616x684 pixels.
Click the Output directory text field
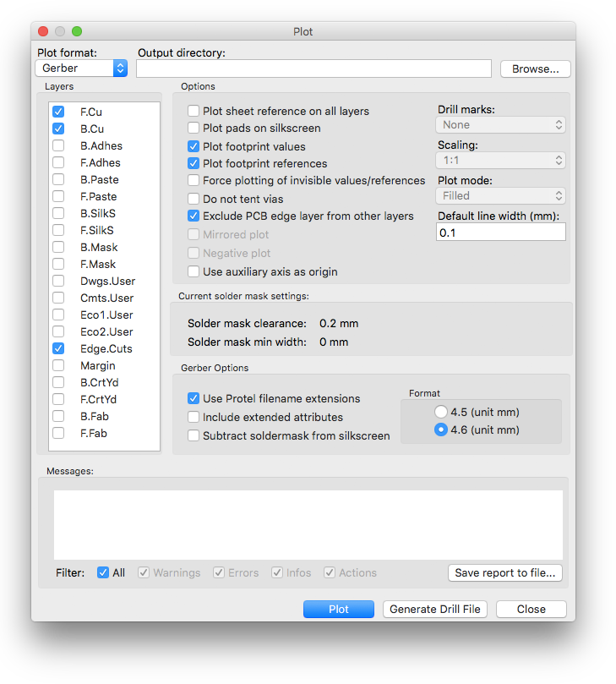pyautogui.click(x=313, y=68)
